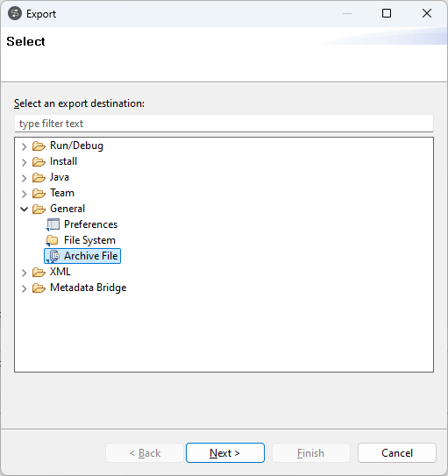Click the XML folder icon

tap(39, 273)
